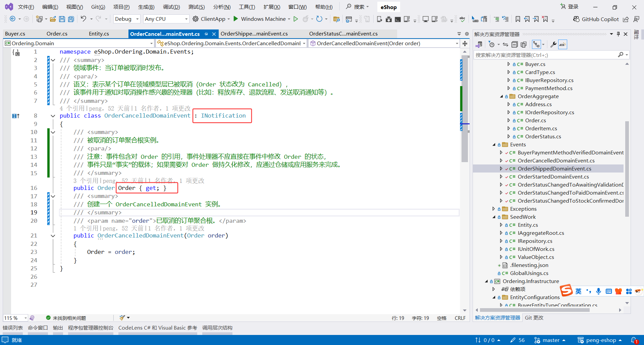
Task: Undo the last edit with the Undo icon
Action: click(84, 19)
